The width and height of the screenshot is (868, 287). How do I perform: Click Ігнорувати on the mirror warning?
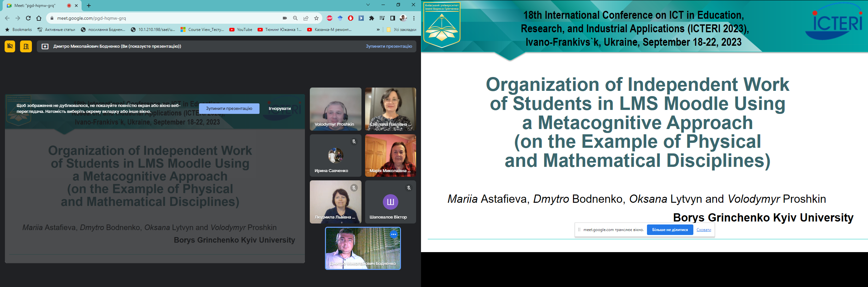(x=279, y=109)
